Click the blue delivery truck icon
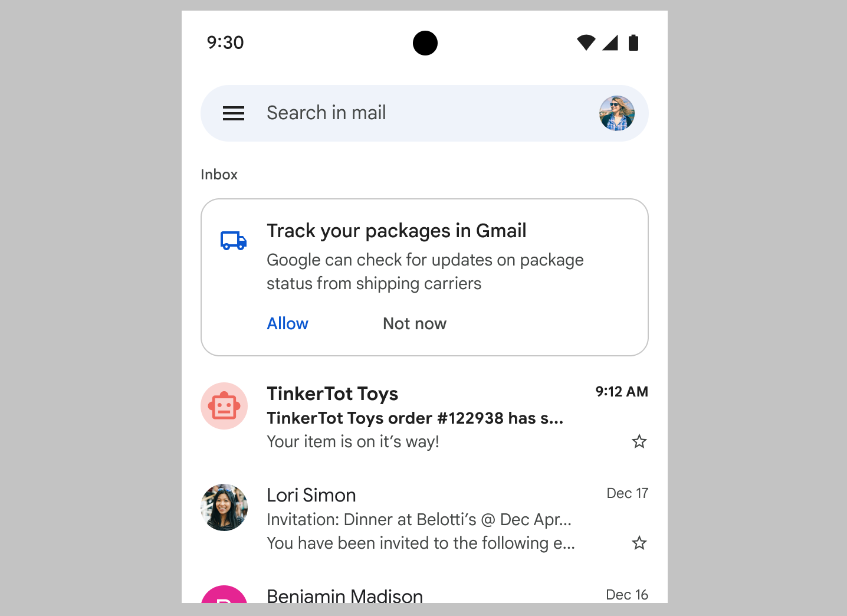 (x=234, y=240)
